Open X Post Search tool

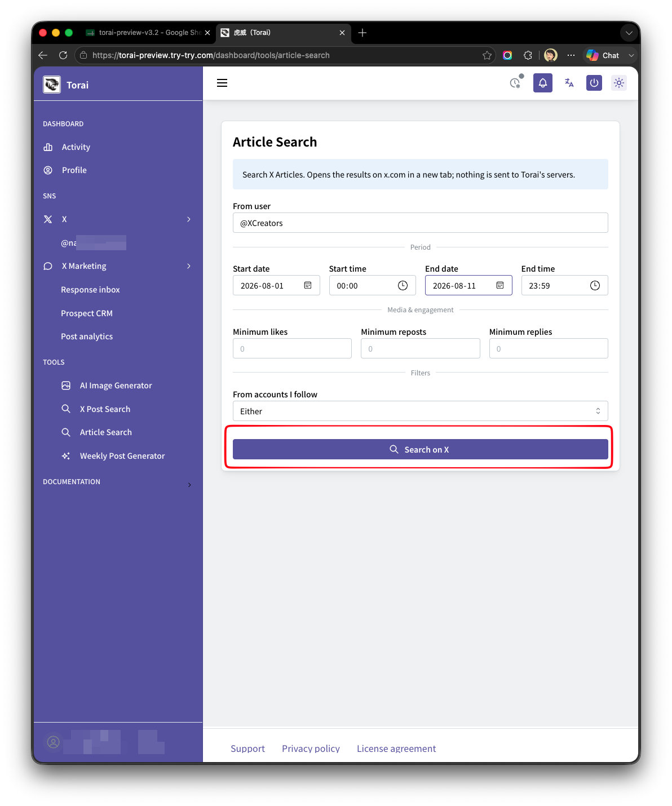pos(105,409)
